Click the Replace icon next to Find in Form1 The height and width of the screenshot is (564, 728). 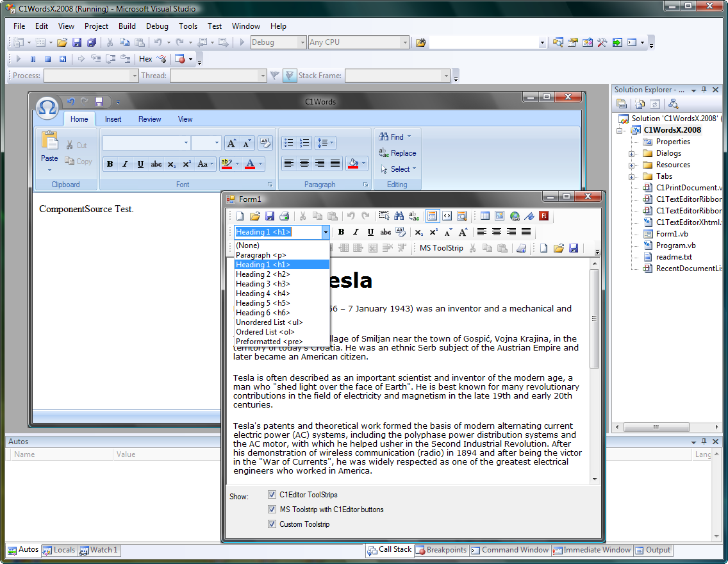pyautogui.click(x=414, y=216)
